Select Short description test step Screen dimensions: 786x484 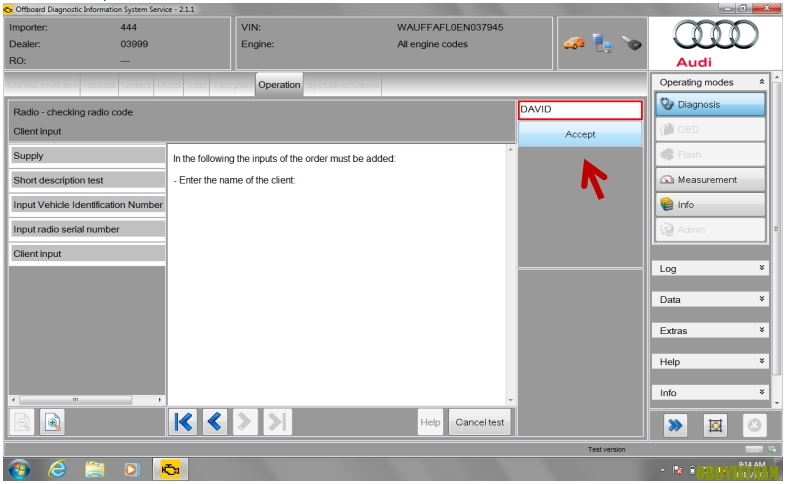coord(87,180)
